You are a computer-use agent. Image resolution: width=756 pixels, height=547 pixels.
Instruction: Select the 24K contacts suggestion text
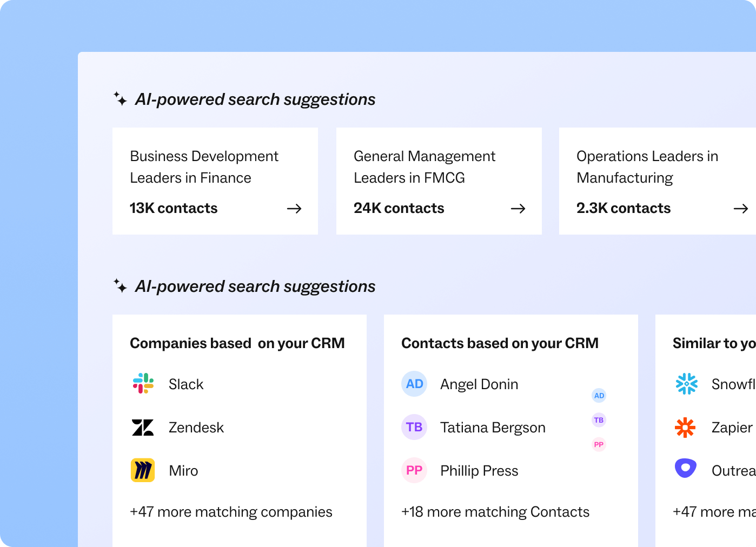click(x=399, y=208)
